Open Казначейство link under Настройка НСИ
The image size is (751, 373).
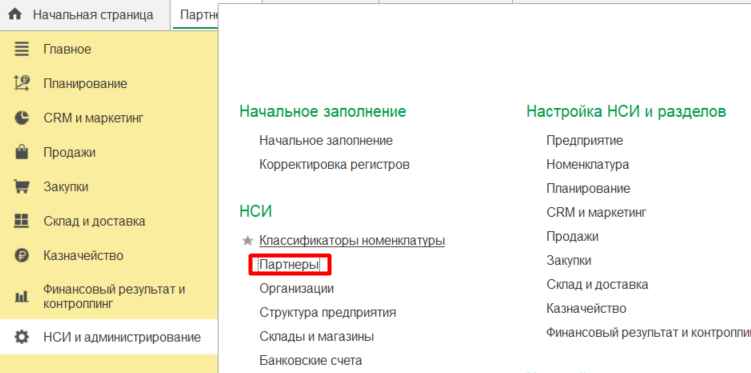pyautogui.click(x=586, y=308)
